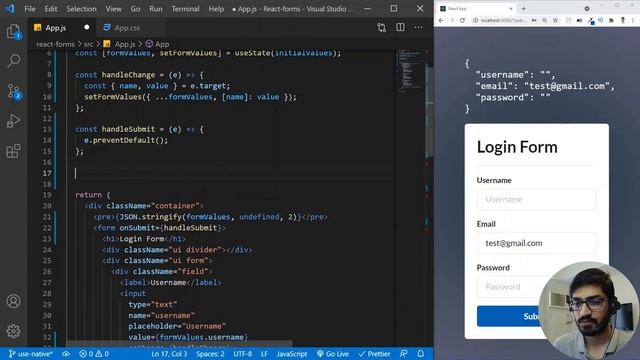640x360 pixels.
Task: Open the Explorer panel in the activity bar
Action: 13,32
